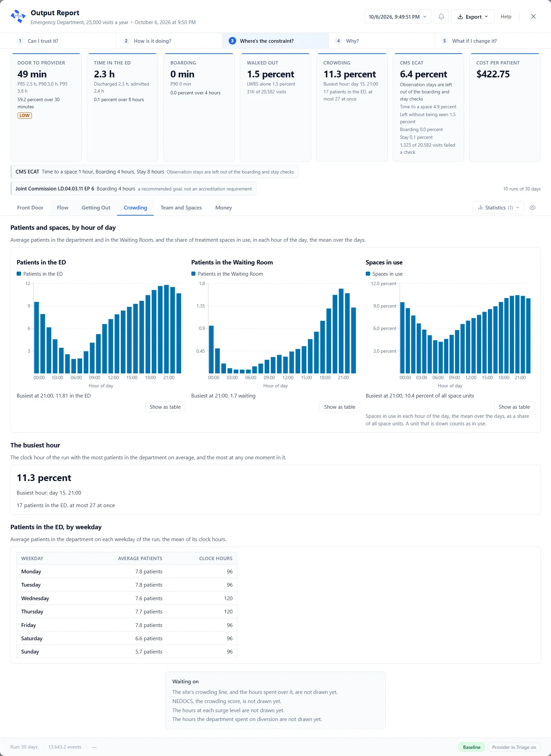Select the Provider in Triage on pill
Screen dimensions: 551x756
click(514, 747)
